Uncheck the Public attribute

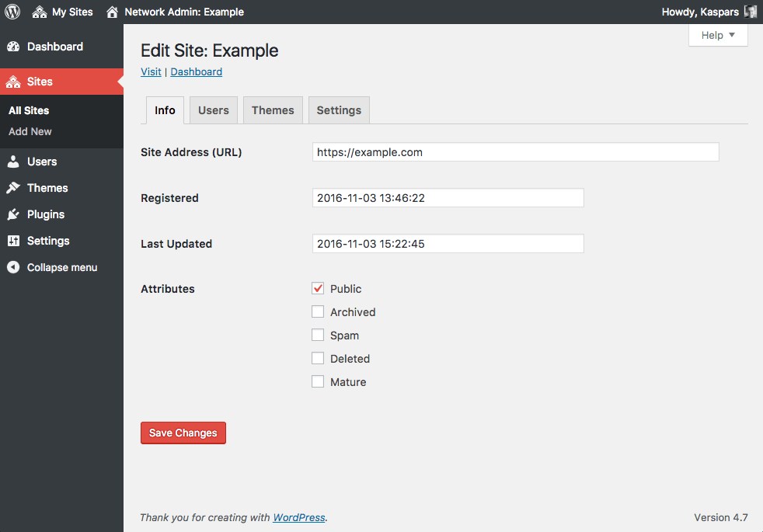pos(318,287)
